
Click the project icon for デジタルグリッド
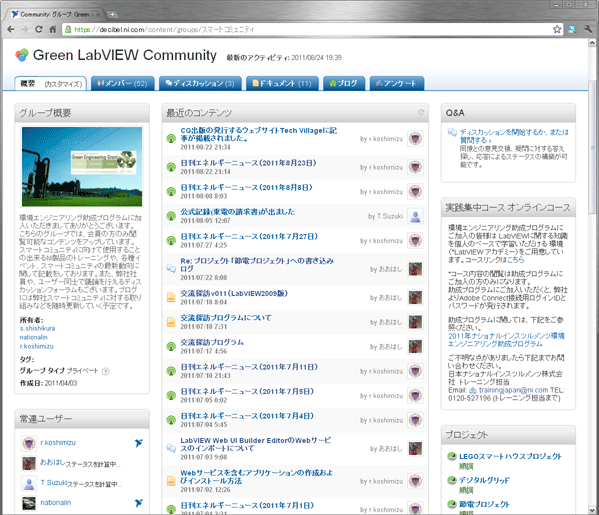[452, 480]
